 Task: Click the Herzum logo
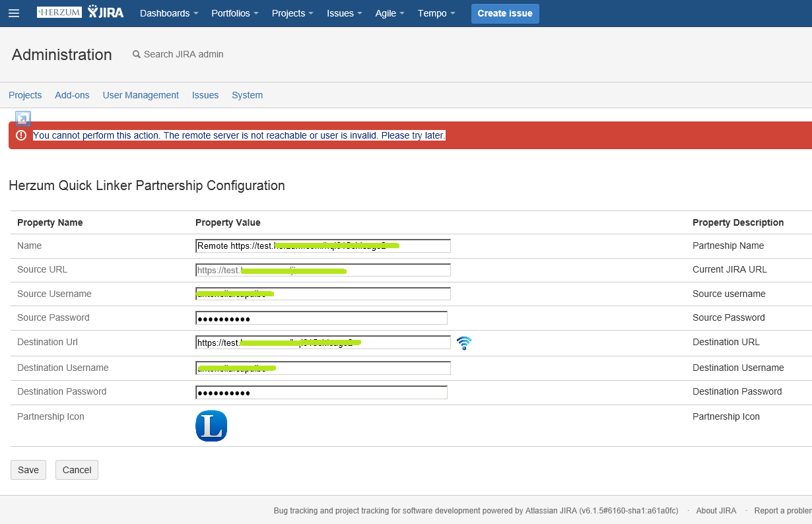click(59, 13)
